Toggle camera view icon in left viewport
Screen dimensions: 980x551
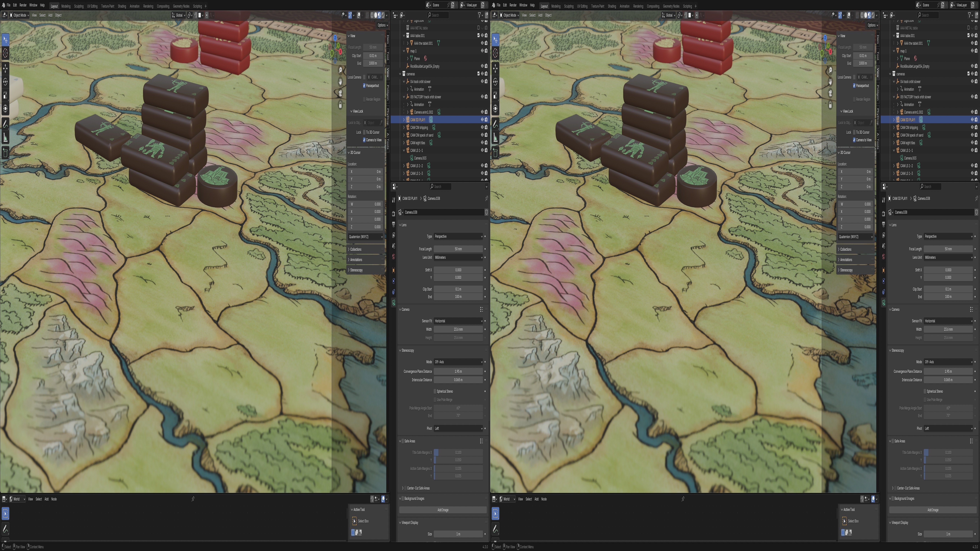[x=341, y=93]
